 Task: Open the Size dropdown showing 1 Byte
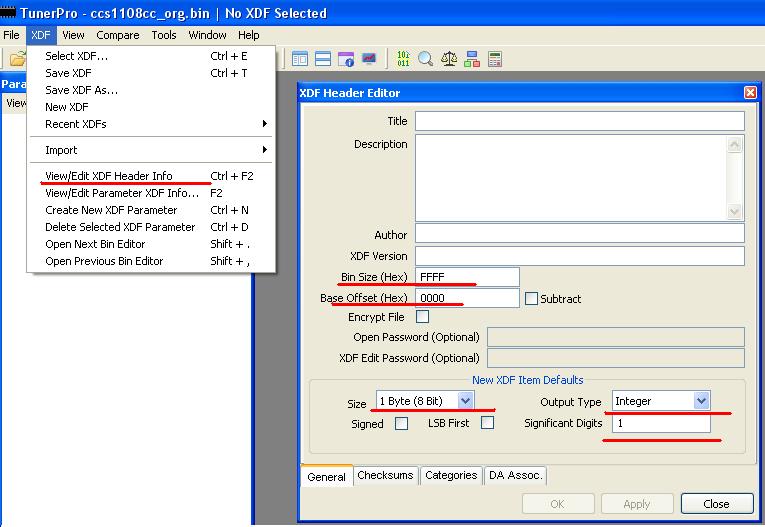pyautogui.click(x=464, y=401)
